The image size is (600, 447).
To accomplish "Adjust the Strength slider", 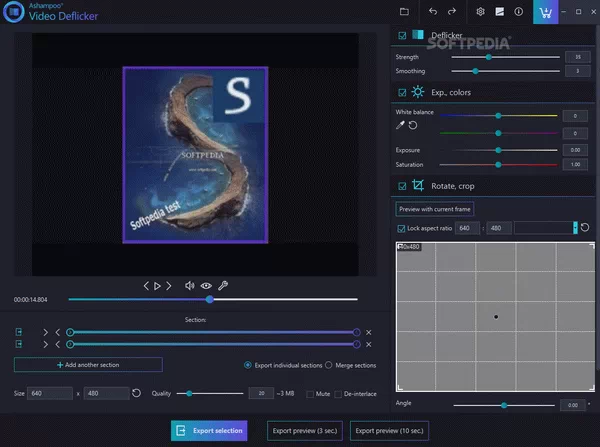I will (489, 57).
